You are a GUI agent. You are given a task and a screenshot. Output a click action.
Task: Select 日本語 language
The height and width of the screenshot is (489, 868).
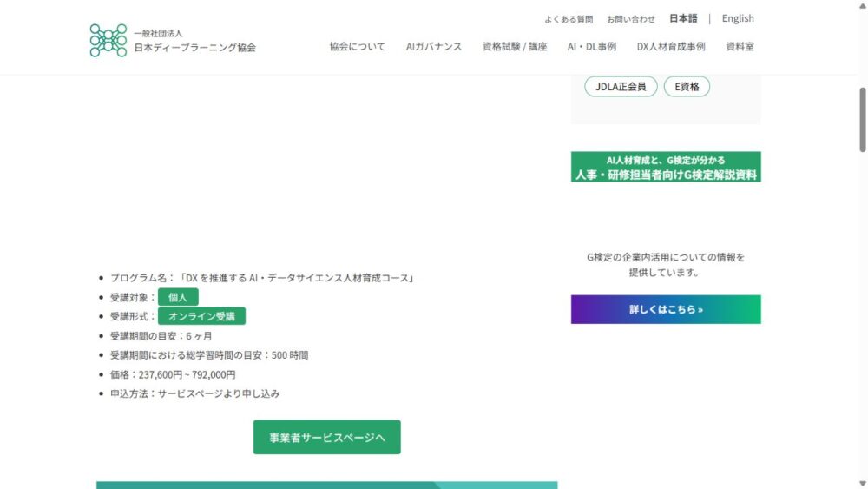point(683,18)
